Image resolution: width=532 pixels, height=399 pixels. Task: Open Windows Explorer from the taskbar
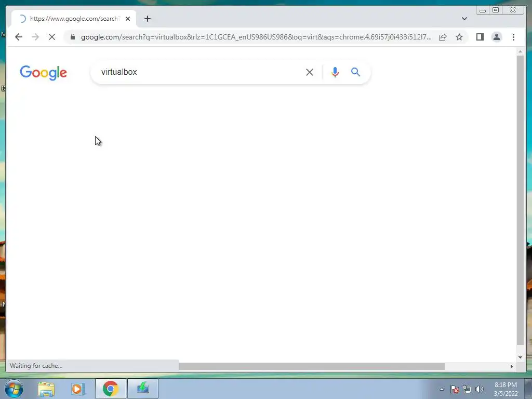[x=46, y=389]
